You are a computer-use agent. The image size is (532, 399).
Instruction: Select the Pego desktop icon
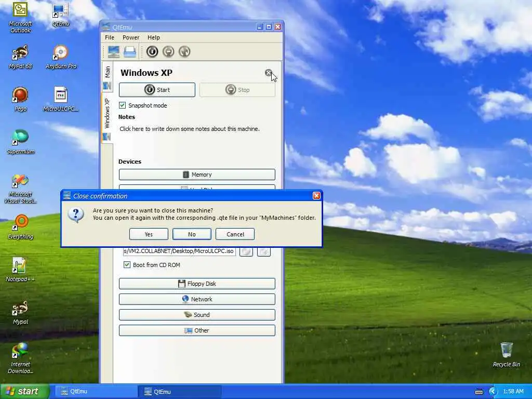click(20, 99)
